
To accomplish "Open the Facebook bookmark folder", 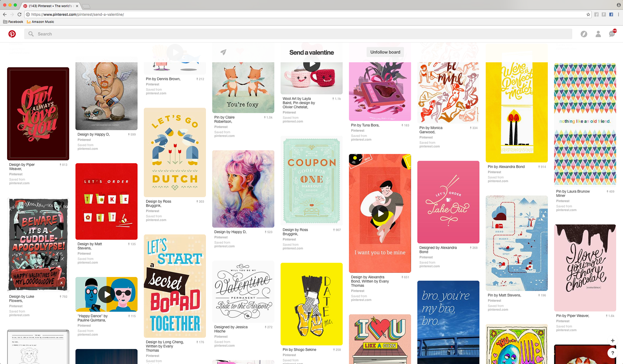I will click(x=13, y=22).
